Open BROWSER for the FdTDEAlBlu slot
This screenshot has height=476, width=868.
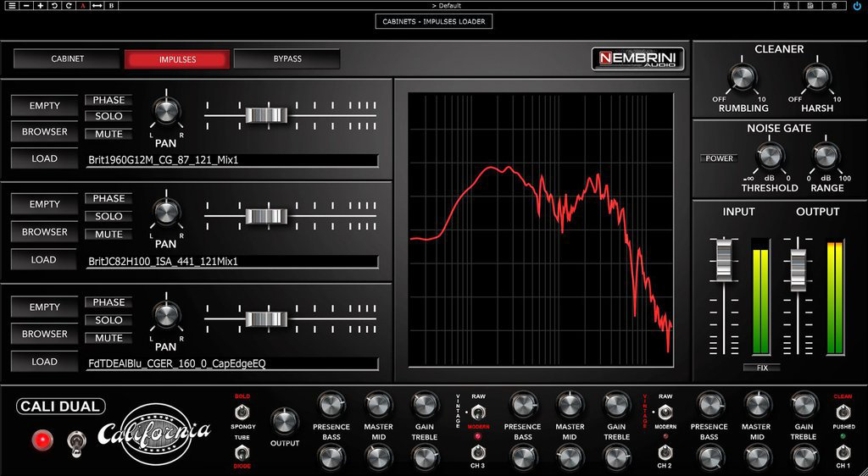pos(44,334)
